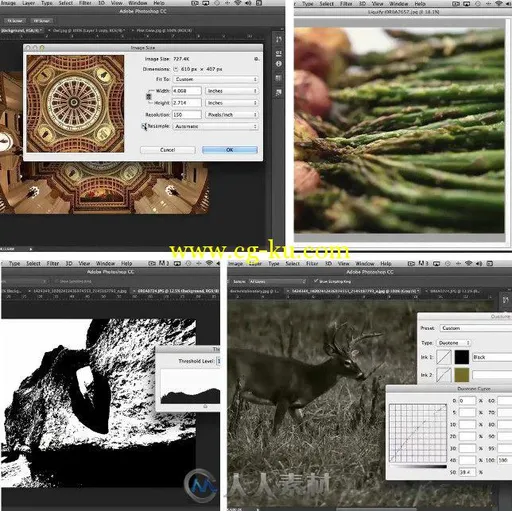The height and width of the screenshot is (511, 512).
Task: Open the Duotone Options Preset Custom dropdown
Action: coord(476,328)
